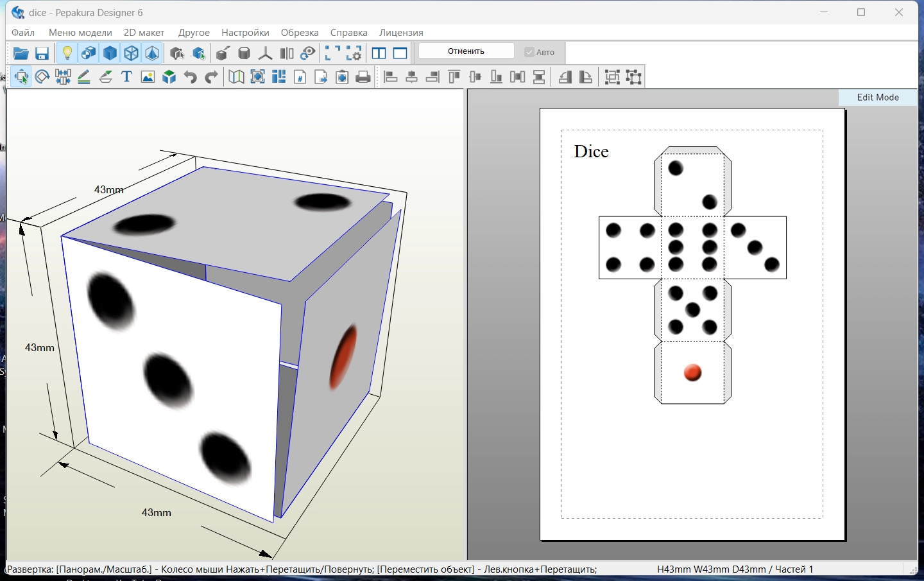The height and width of the screenshot is (581, 924).
Task: Expand the Настройки menu
Action: (x=245, y=32)
